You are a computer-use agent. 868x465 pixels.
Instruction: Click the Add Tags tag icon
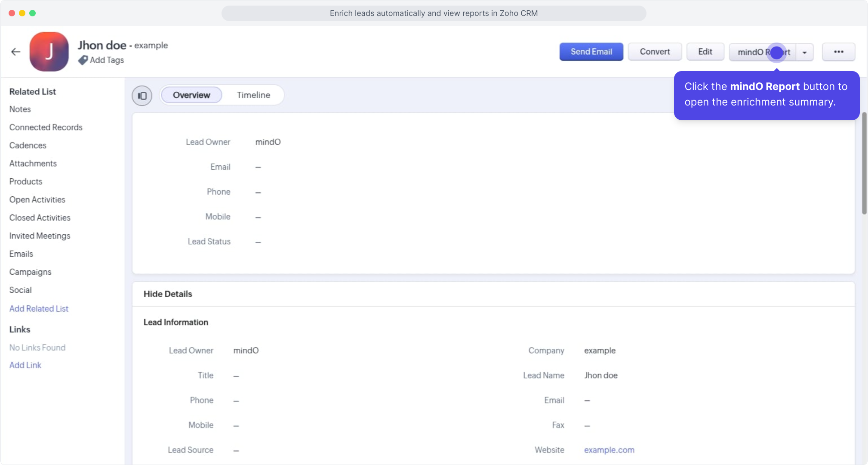click(83, 60)
